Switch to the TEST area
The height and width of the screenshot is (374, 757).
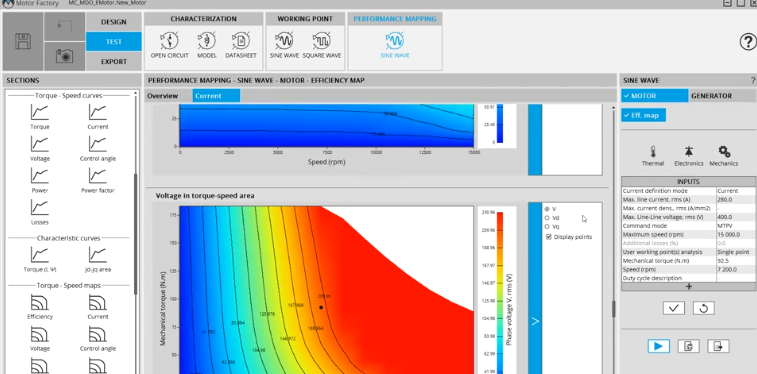pyautogui.click(x=114, y=42)
